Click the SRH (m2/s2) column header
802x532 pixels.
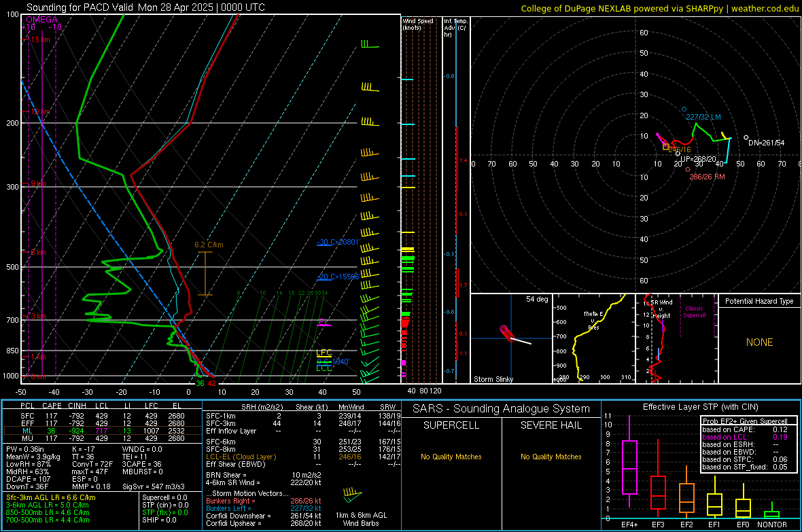[x=262, y=407]
